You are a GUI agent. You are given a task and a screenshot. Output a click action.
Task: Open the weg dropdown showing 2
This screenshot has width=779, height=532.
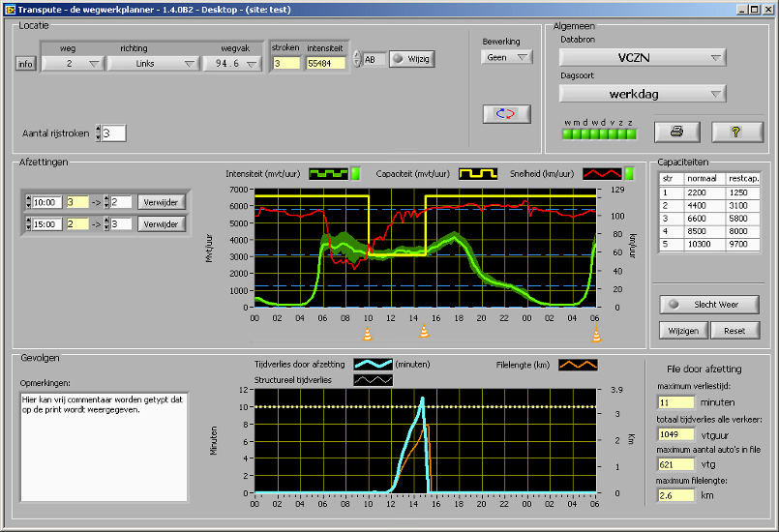pos(73,64)
